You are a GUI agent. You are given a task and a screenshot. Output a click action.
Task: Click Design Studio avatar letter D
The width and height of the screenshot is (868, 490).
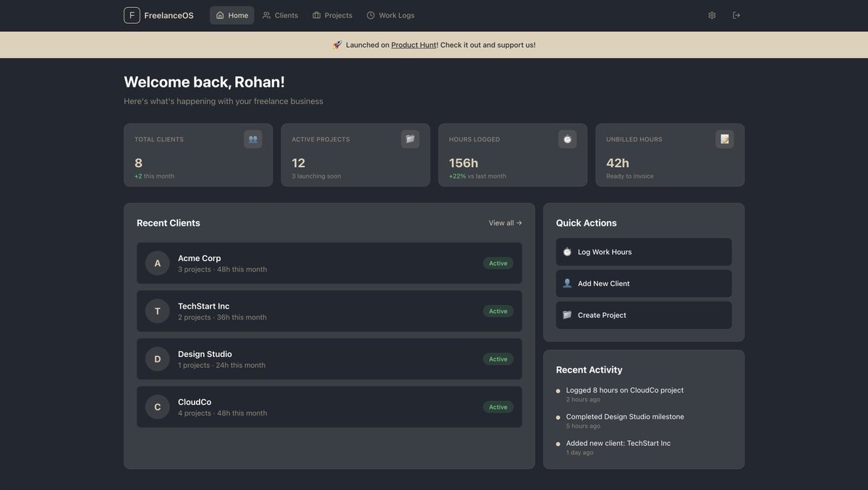(x=158, y=359)
